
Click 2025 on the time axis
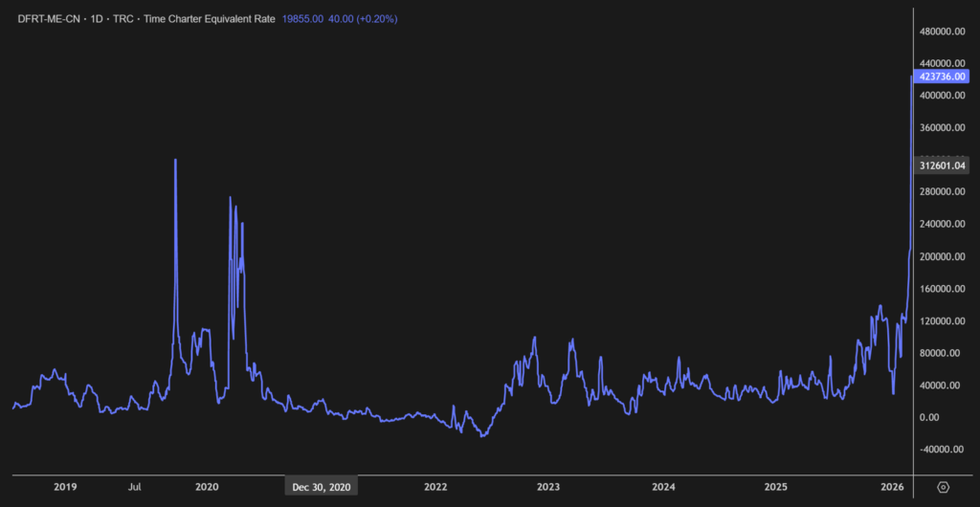(x=776, y=487)
